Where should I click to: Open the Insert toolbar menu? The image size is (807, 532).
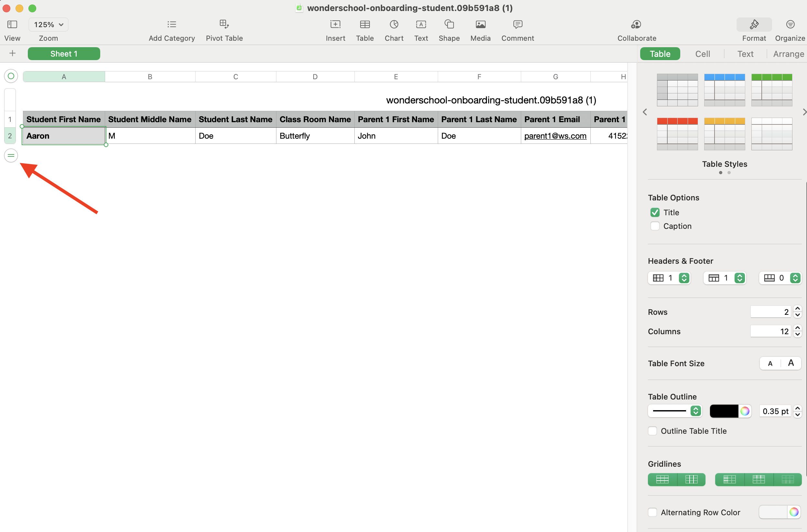[335, 24]
